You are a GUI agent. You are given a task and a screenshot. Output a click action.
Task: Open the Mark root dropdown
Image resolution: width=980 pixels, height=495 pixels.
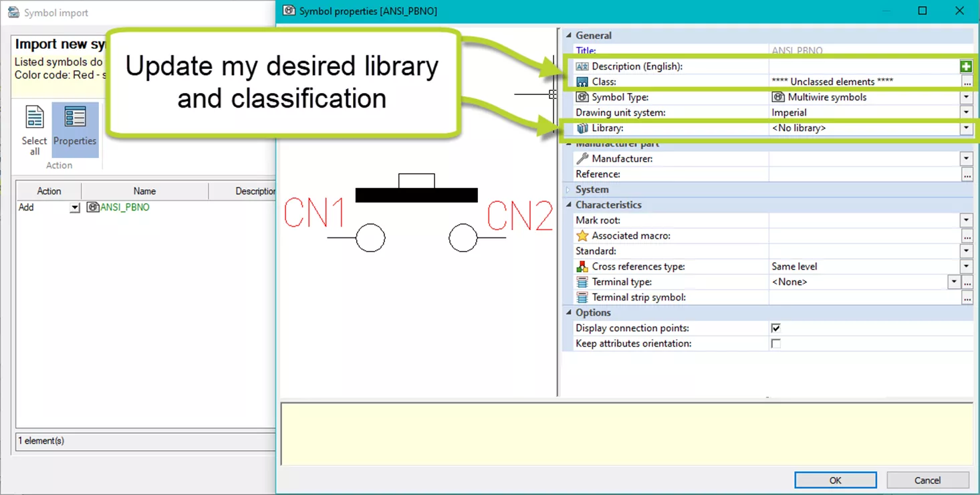tap(967, 220)
